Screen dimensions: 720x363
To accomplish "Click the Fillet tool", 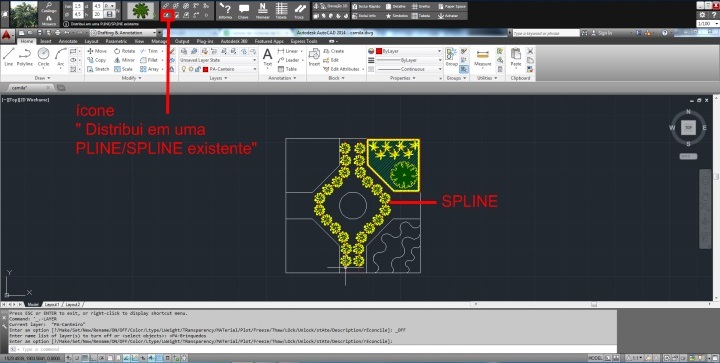I will tap(149, 60).
